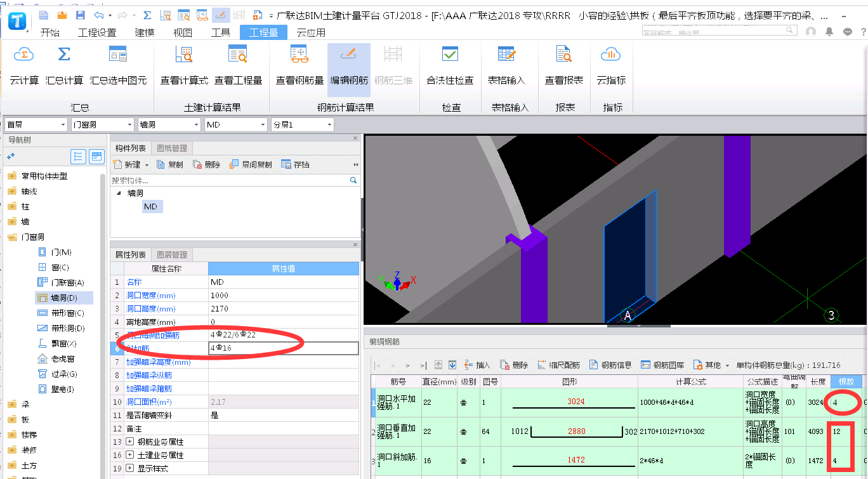
Task: Open the 建模 ribbon tab
Action: [145, 33]
